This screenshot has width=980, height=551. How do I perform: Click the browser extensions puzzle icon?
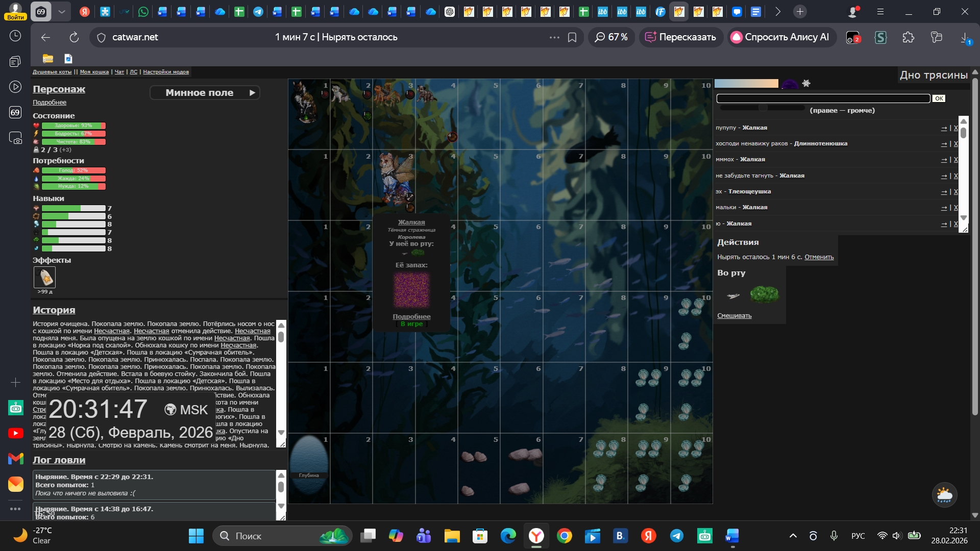tap(908, 37)
